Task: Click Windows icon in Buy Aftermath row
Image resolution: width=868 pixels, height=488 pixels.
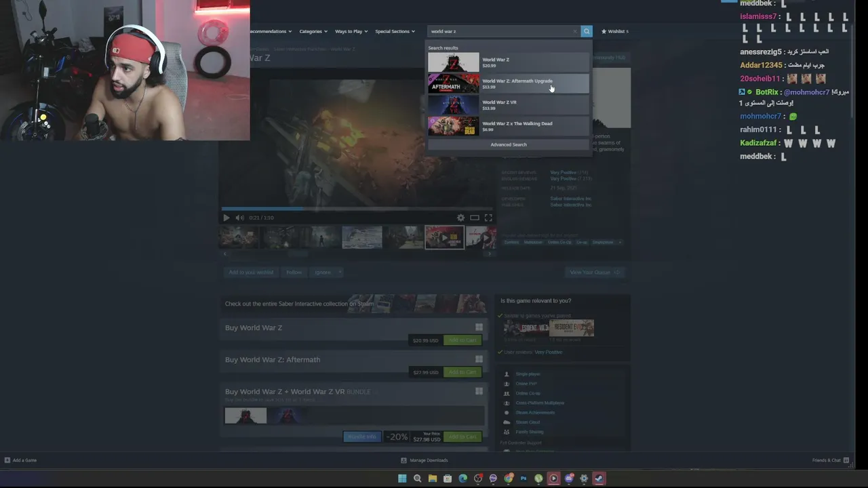Action: tap(479, 359)
